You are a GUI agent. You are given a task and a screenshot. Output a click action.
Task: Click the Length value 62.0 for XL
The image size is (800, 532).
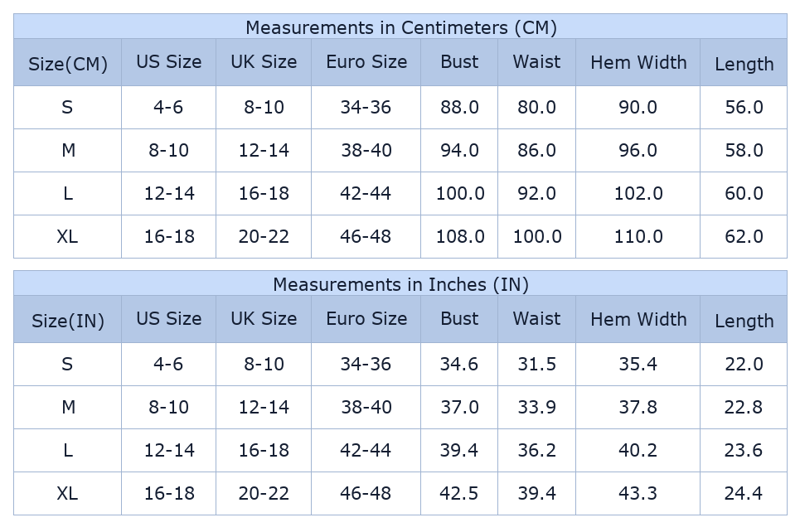point(744,237)
